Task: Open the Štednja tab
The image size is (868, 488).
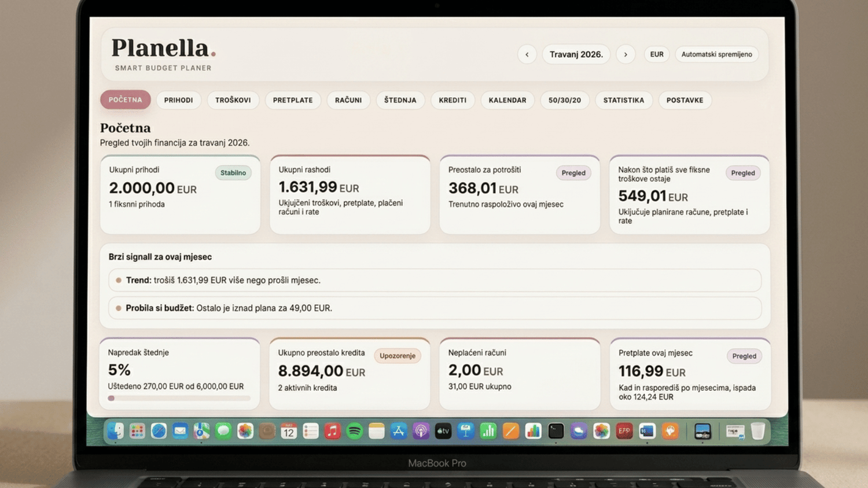Action: pos(400,100)
